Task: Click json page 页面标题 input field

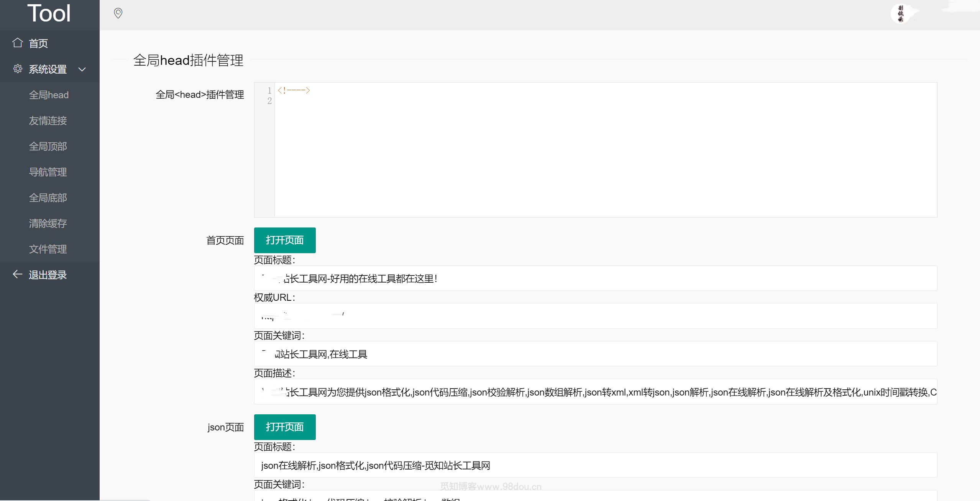Action: [x=596, y=465]
